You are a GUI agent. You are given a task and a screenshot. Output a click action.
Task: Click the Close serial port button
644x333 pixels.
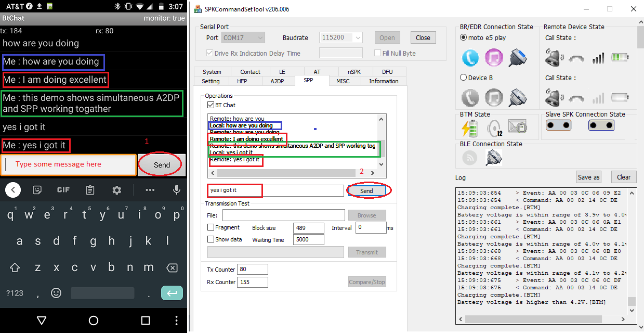(x=423, y=37)
